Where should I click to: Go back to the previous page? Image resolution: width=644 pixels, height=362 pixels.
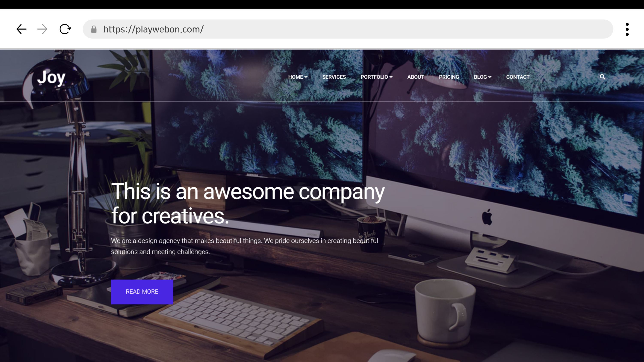click(x=21, y=29)
